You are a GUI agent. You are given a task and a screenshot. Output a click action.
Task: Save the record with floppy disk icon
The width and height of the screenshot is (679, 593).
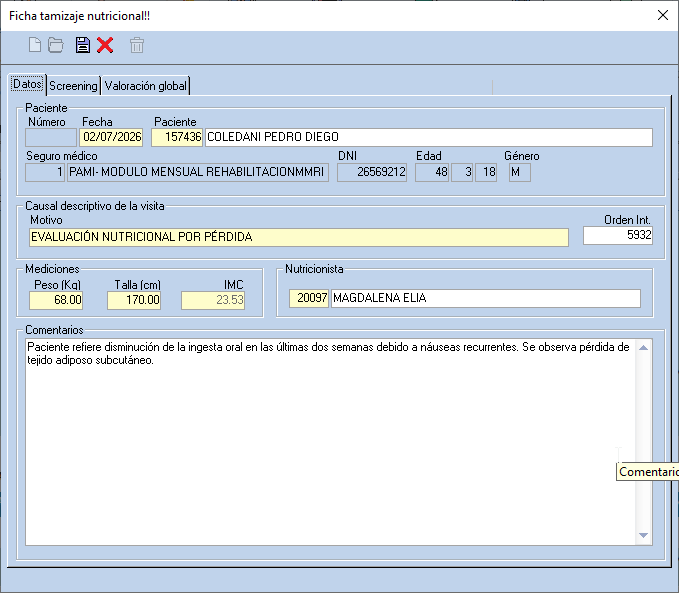point(82,45)
